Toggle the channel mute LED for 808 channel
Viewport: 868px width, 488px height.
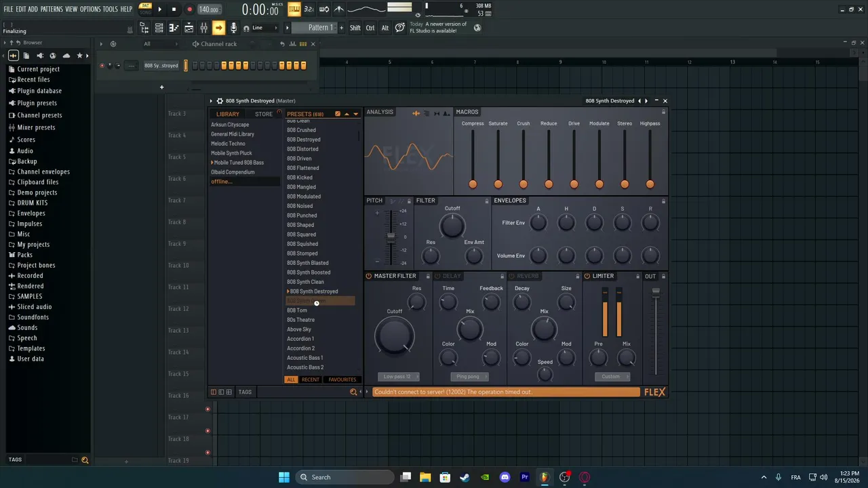102,66
